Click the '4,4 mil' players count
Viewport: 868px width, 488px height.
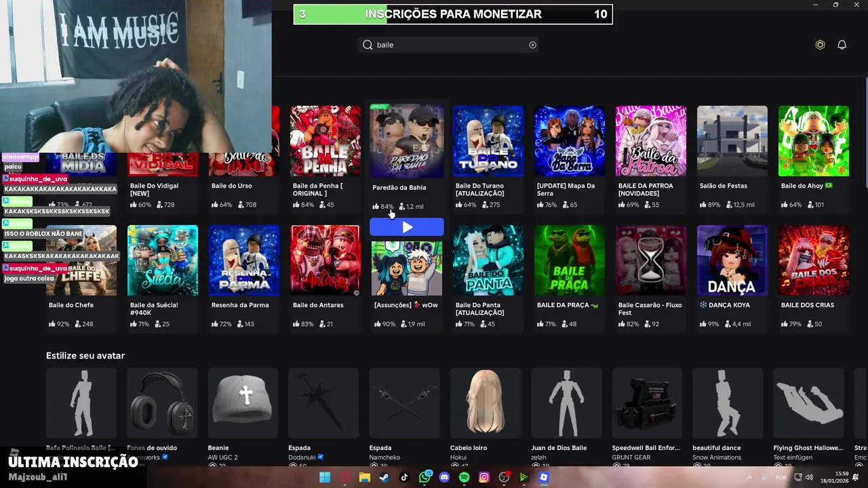(x=741, y=324)
